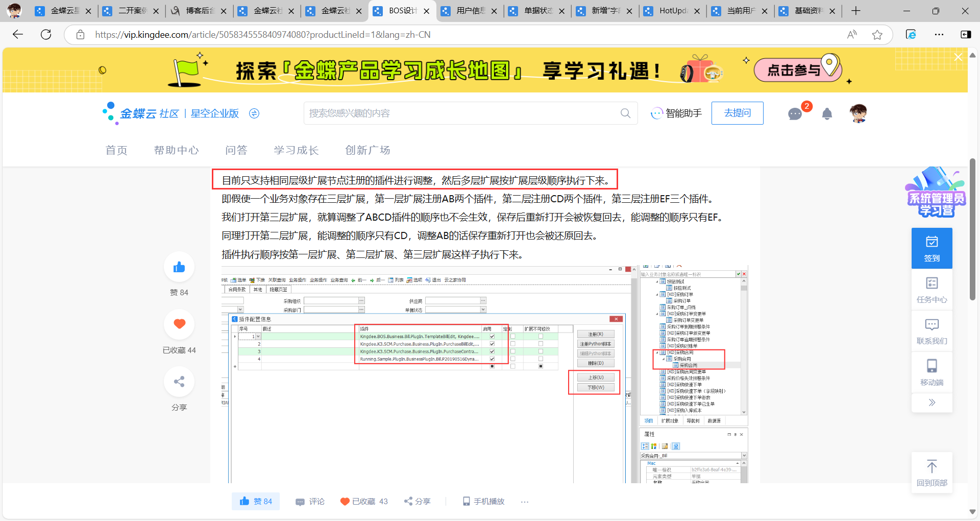Expand the right sidebar double chevron

[932, 402]
